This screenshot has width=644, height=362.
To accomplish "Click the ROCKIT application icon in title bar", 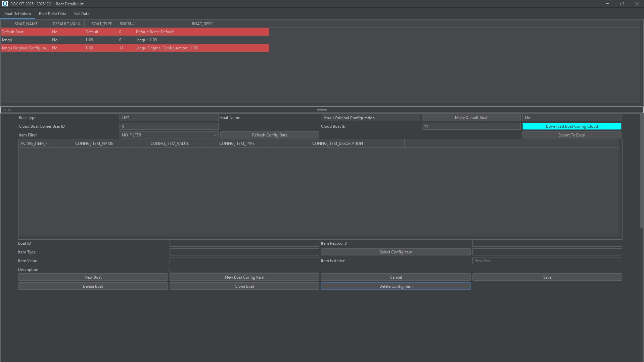I will (5, 4).
